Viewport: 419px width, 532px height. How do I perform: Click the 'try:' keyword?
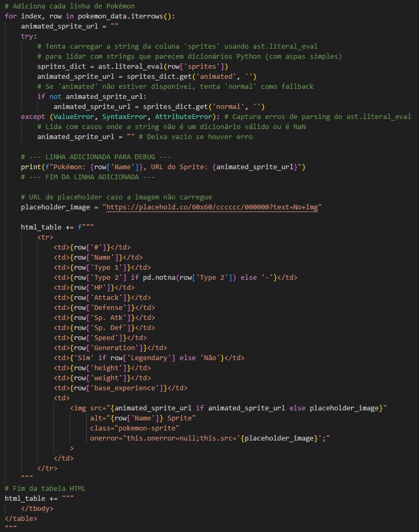(29, 36)
